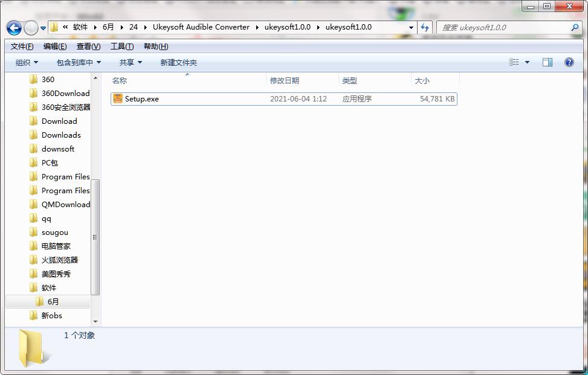Click the search magnifier icon
Viewport: 588px width, 375px height.
pyautogui.click(x=575, y=27)
